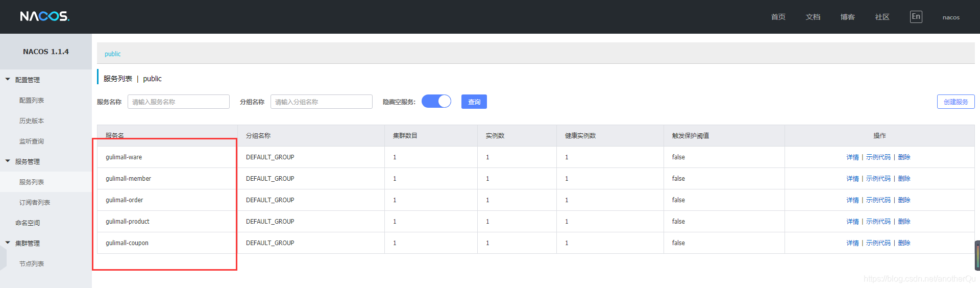The image size is (980, 288).
Task: Click 删除 for gulimall-member
Action: coord(904,179)
